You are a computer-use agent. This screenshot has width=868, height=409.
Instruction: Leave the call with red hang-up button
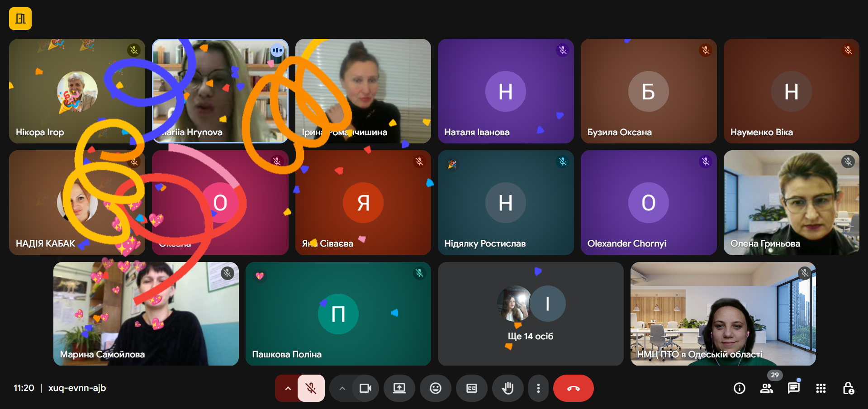pyautogui.click(x=573, y=388)
